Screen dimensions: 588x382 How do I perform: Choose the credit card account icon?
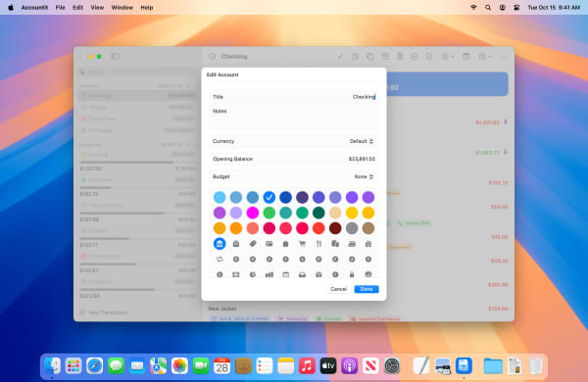tap(269, 244)
